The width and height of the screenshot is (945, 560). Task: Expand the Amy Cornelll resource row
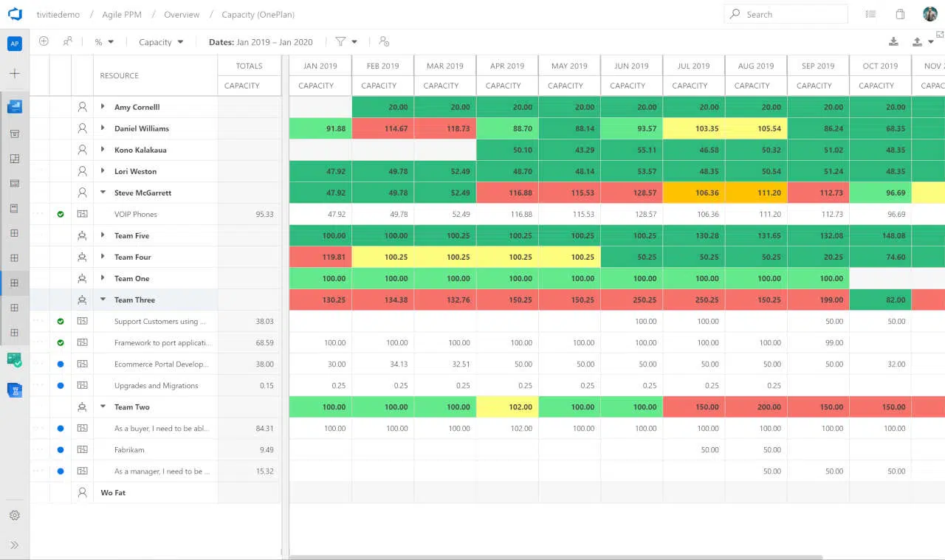103,107
